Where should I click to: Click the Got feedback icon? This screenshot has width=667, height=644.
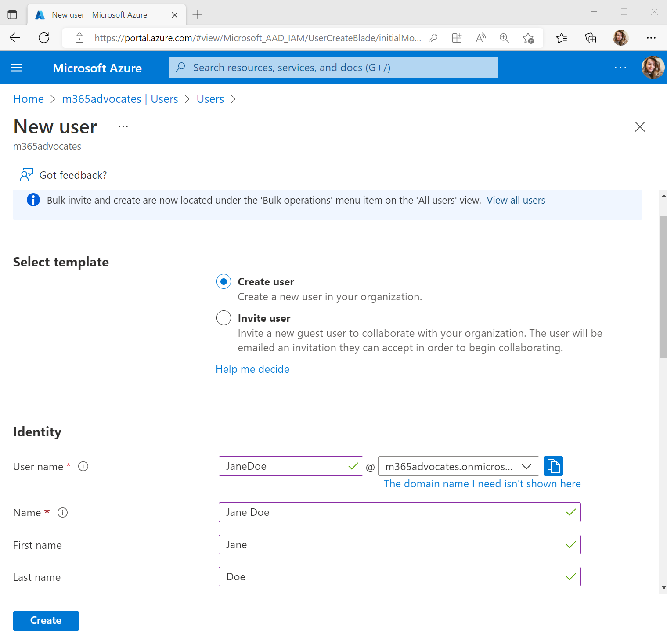pyautogui.click(x=26, y=175)
